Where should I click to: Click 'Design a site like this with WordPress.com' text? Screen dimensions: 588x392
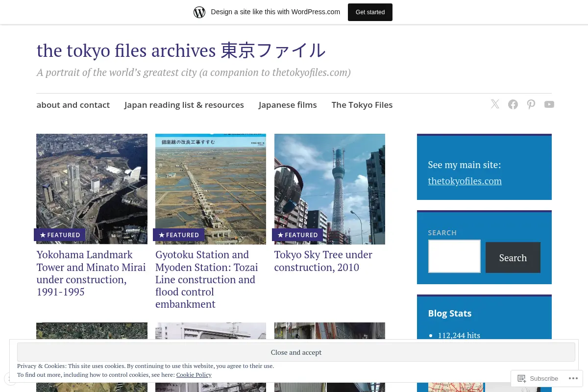[x=275, y=12]
